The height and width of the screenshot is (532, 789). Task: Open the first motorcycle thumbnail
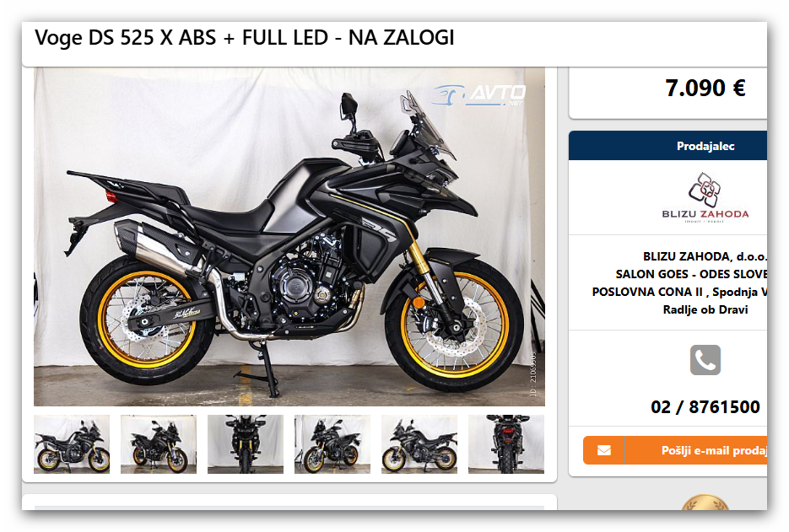click(x=72, y=444)
